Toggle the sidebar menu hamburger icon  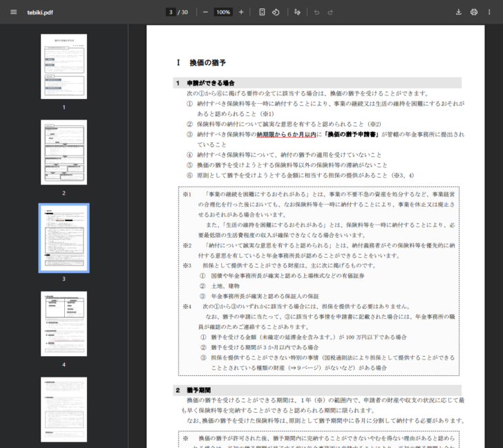(14, 12)
